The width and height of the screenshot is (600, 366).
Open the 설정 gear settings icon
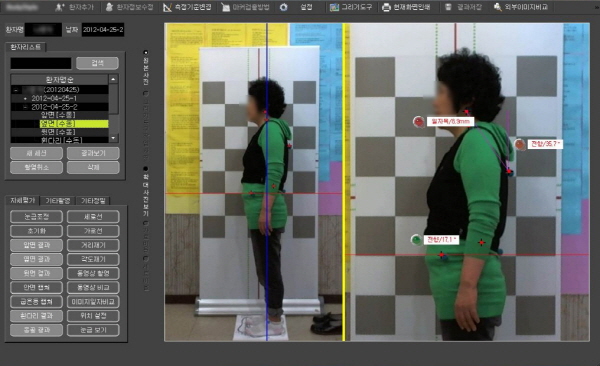(284, 7)
